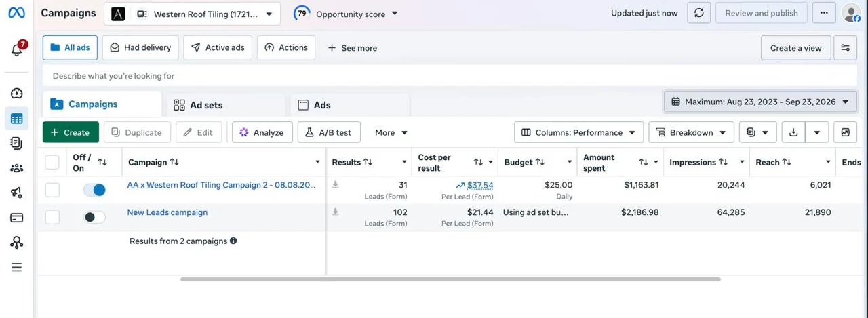Open view filter settings sliders icon
Image resolution: width=868 pixels, height=318 pixels.
coord(845,48)
